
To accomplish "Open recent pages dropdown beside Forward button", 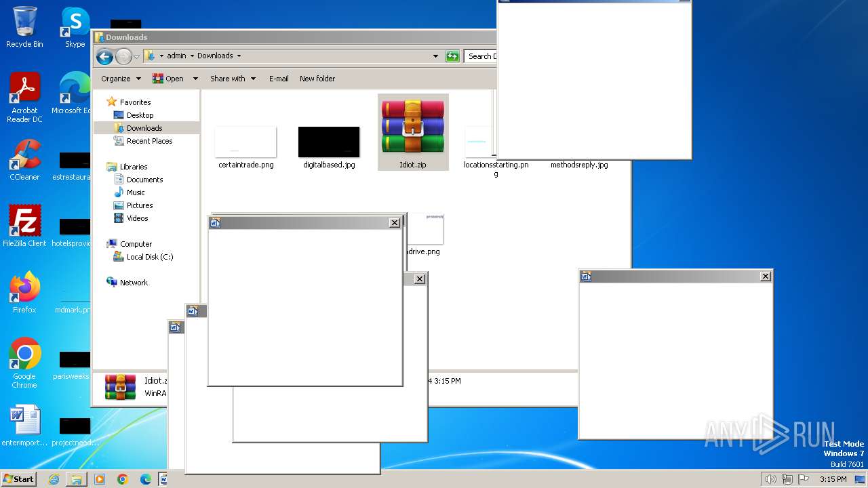I will click(137, 56).
